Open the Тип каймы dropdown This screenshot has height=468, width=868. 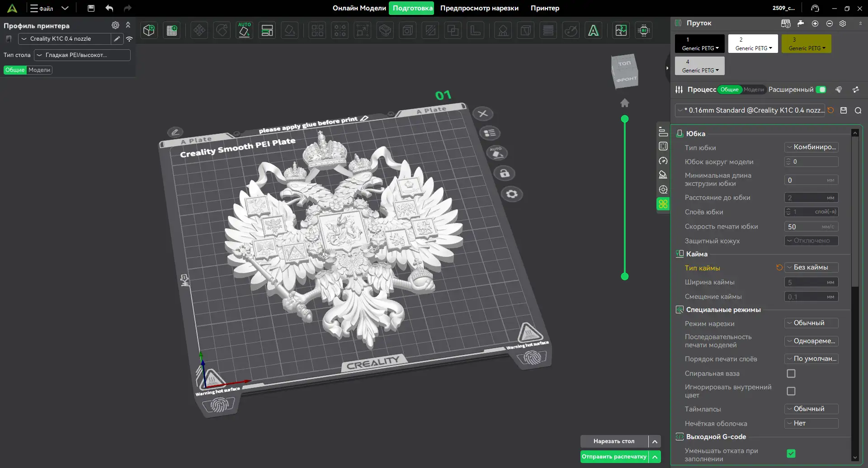coord(811,268)
